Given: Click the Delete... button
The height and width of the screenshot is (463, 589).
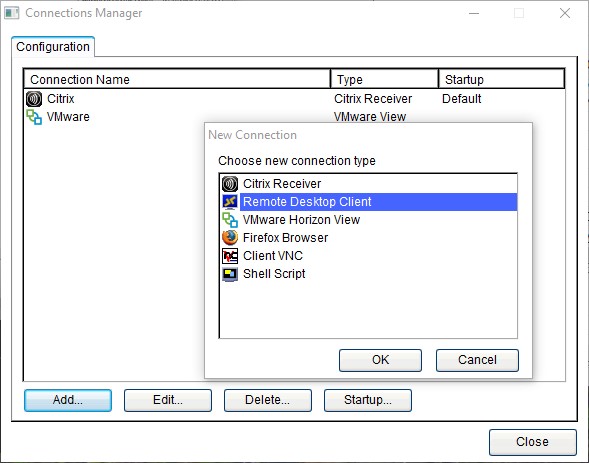Looking at the screenshot, I should tap(268, 400).
